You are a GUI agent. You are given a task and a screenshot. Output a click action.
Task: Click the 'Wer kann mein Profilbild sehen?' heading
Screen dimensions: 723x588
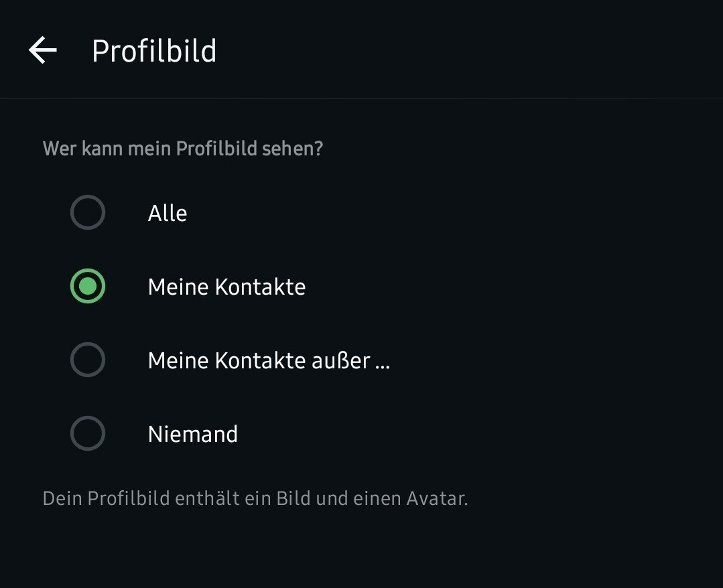pos(182,149)
